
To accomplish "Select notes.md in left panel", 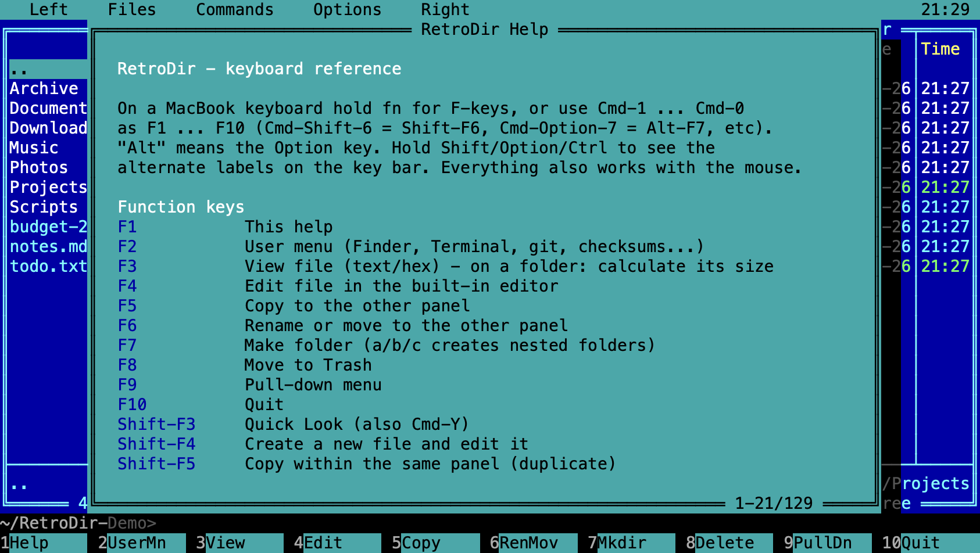I will [48, 247].
